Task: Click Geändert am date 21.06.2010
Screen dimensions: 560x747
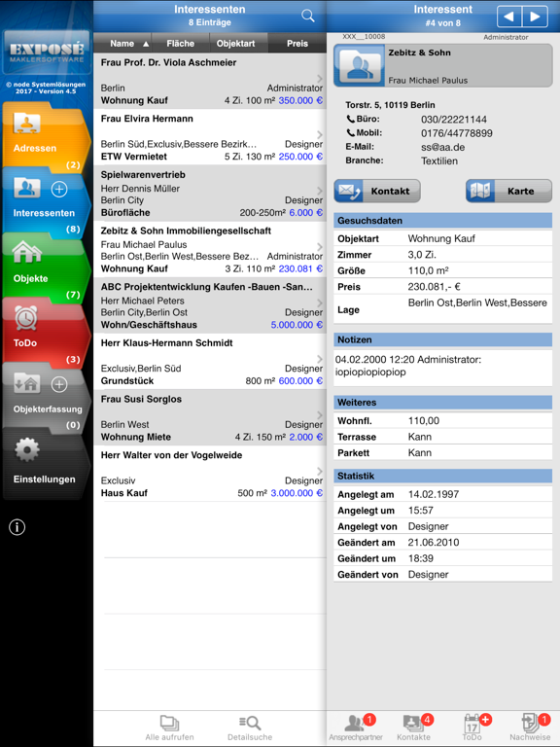Action: (434, 543)
